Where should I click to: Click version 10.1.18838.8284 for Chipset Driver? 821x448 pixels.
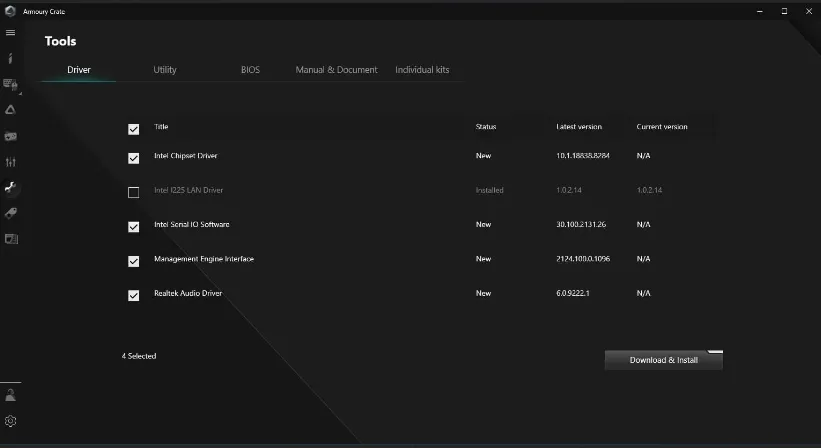coord(583,155)
